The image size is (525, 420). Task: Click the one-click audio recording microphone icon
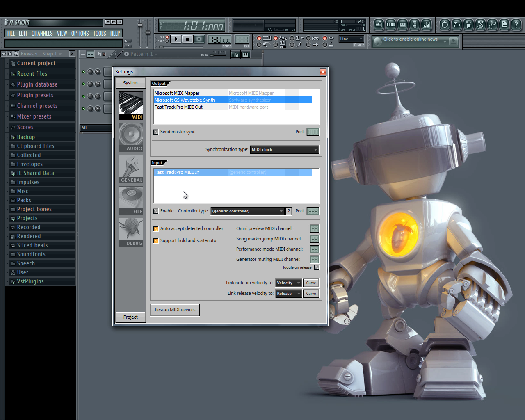492,25
